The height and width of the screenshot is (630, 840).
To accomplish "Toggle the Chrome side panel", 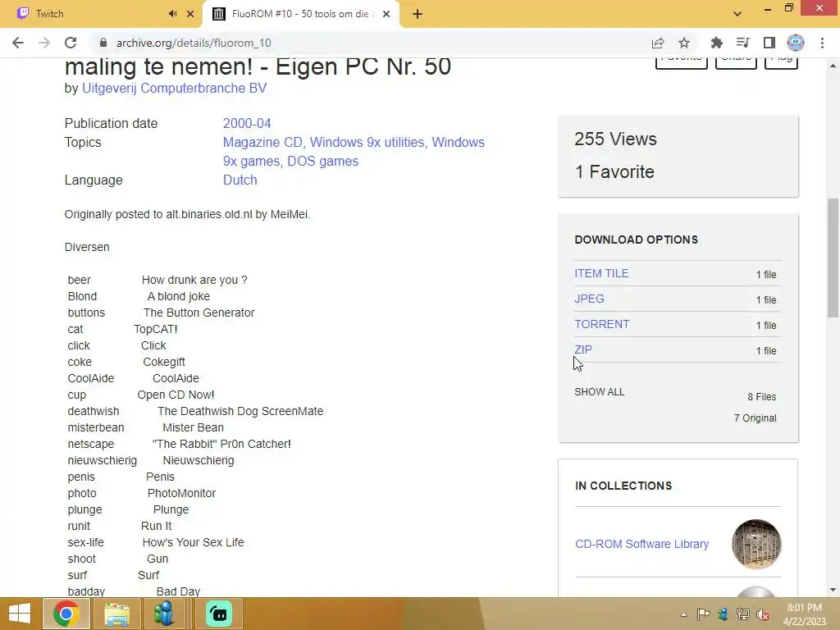I will click(x=769, y=43).
